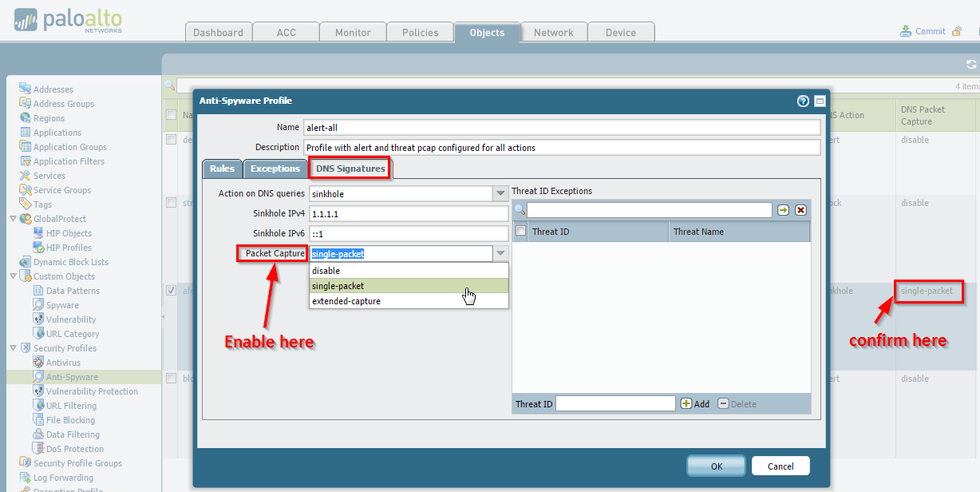Open Vulnerability custom objects
Viewport: 980px width, 492px height.
click(x=71, y=319)
